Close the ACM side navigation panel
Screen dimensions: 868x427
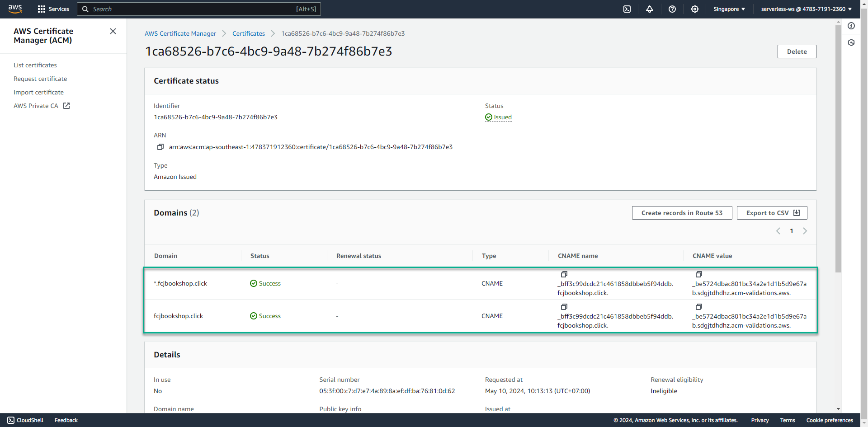[x=113, y=31]
